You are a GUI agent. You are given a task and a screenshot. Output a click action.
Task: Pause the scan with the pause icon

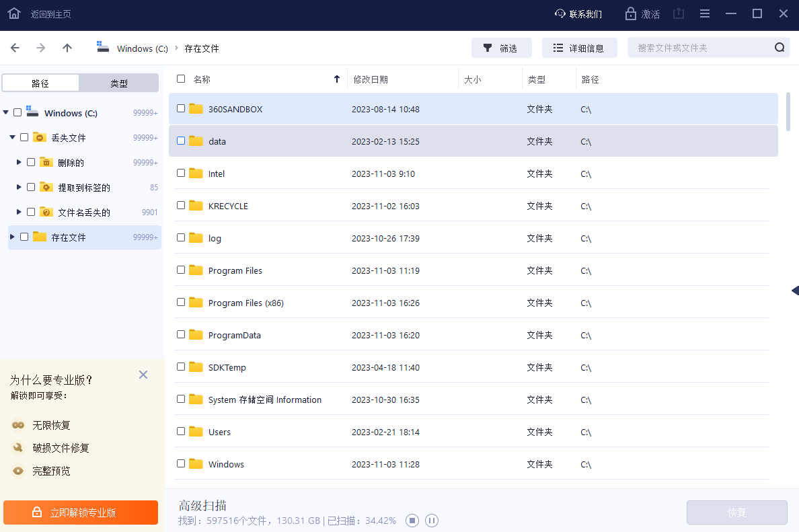click(x=431, y=520)
